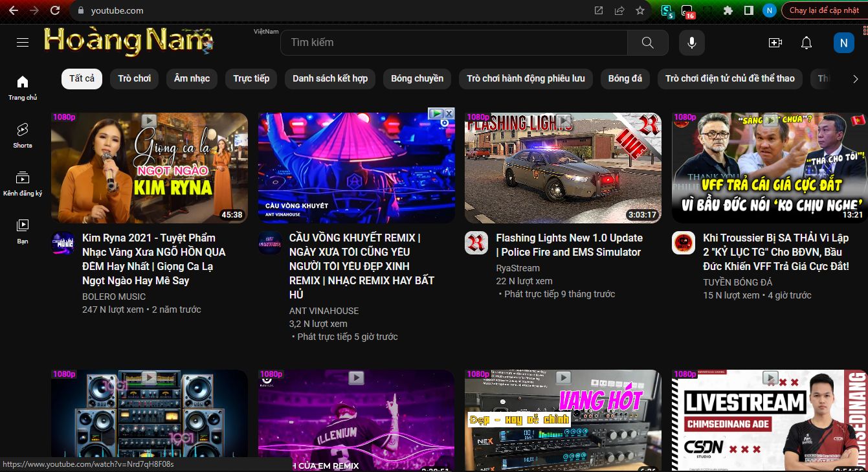
Task: Open extension with badge 5
Action: point(667,11)
